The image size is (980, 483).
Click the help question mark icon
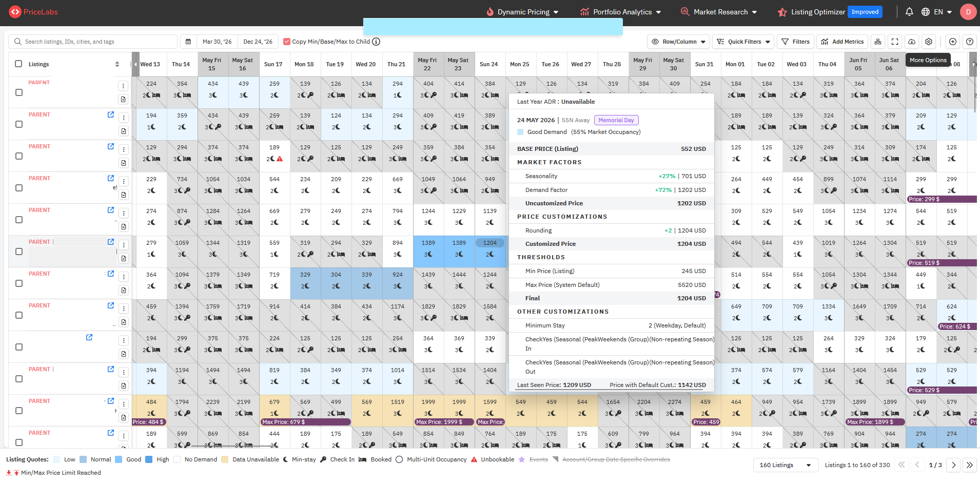point(970,42)
